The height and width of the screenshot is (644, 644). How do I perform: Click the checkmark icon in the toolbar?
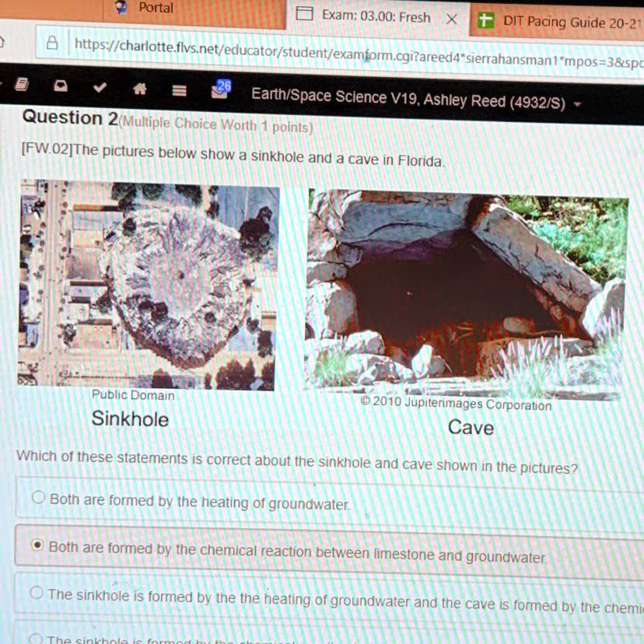coord(99,86)
